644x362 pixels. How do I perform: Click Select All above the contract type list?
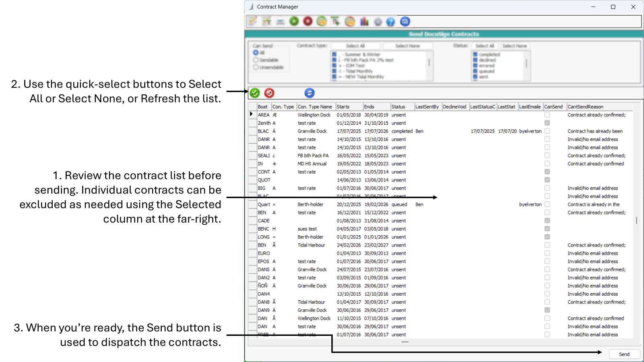(356, 45)
